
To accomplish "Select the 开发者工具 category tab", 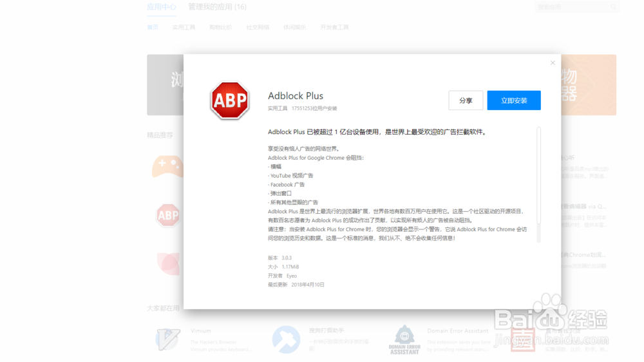I will click(334, 27).
